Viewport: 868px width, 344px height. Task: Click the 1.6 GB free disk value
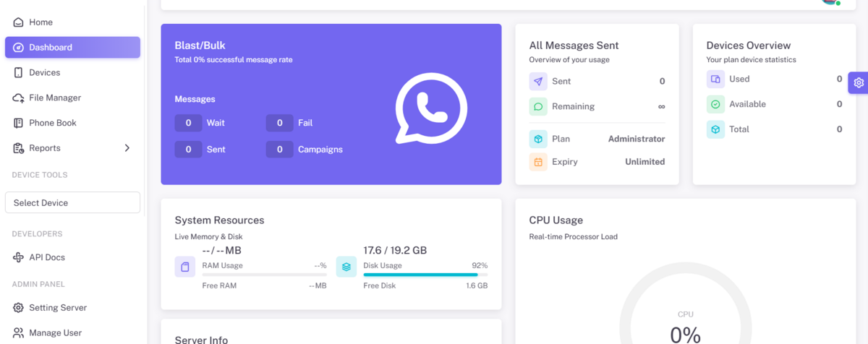click(477, 285)
